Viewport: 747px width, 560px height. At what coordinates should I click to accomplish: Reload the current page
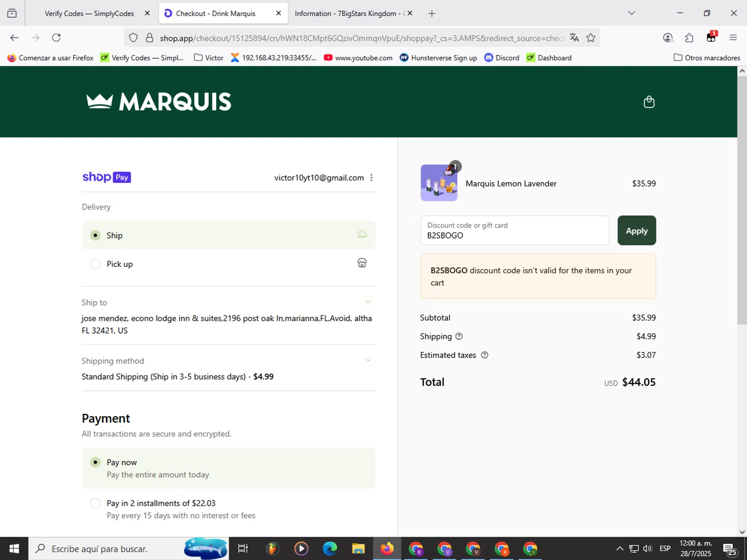click(56, 38)
